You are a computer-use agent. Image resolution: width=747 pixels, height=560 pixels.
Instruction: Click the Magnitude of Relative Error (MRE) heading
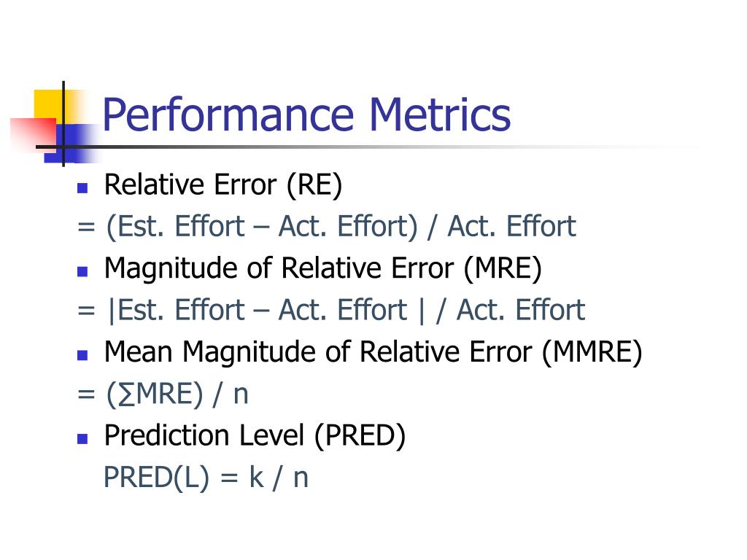click(x=323, y=268)
